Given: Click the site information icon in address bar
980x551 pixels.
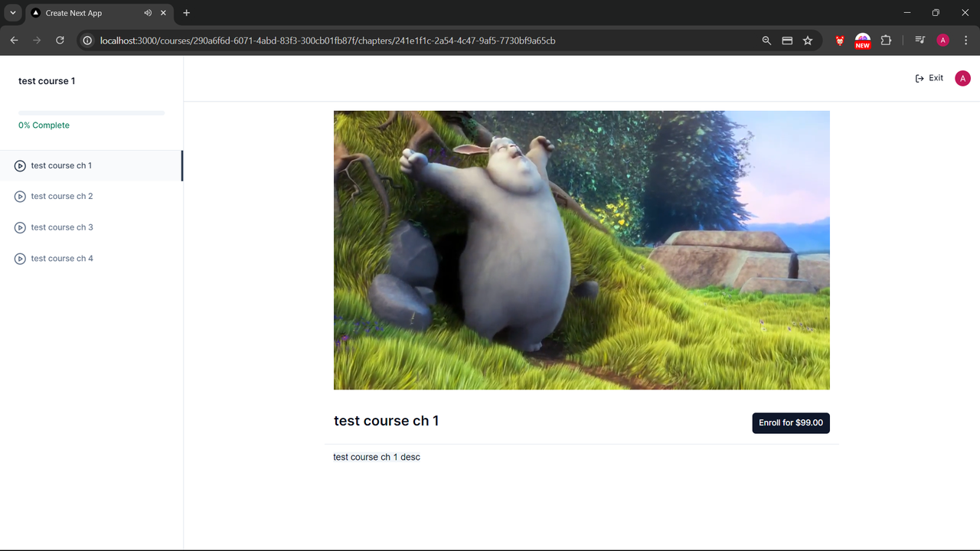Looking at the screenshot, I should (x=87, y=41).
